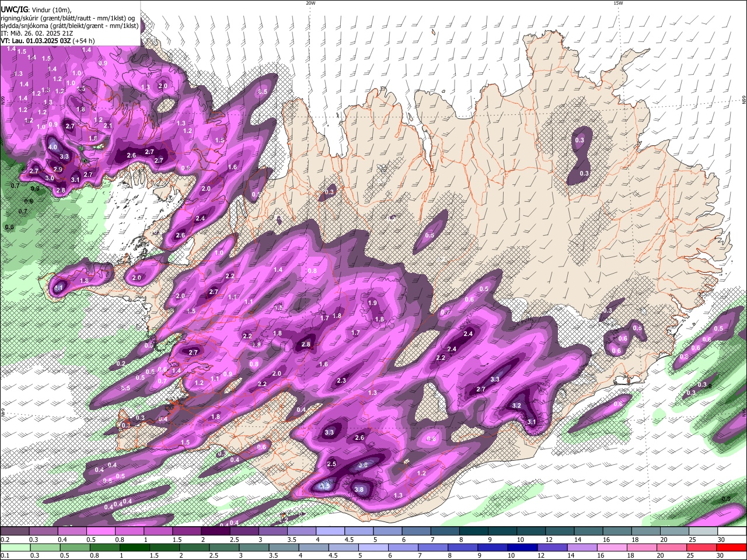747x560 pixels.
Task: Click the 2.3 snowfall value on the map
Action: (342, 380)
